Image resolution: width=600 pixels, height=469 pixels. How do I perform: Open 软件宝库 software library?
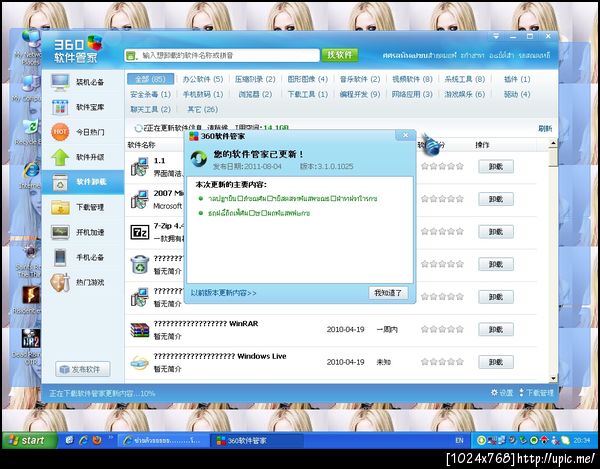(82, 107)
